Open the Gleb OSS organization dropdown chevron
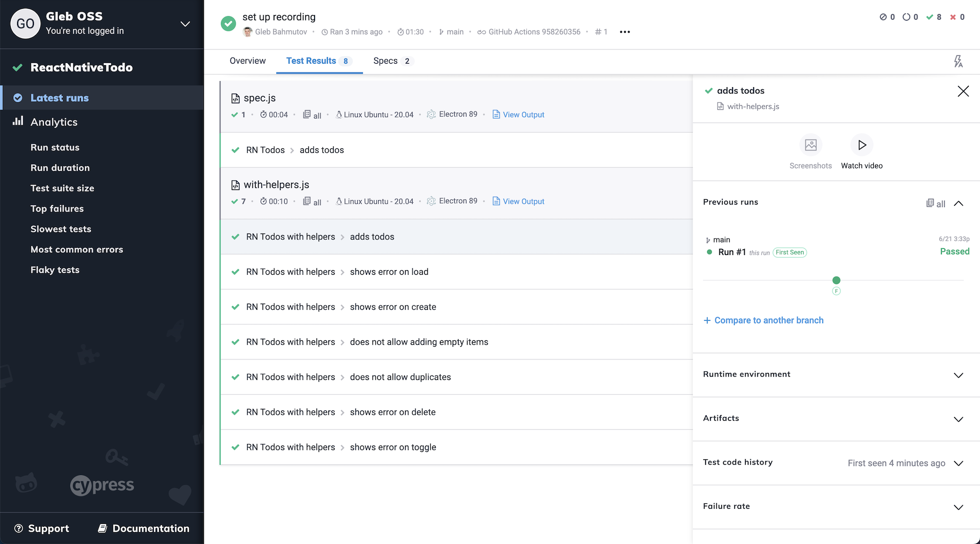The height and width of the screenshot is (544, 980). (x=185, y=24)
